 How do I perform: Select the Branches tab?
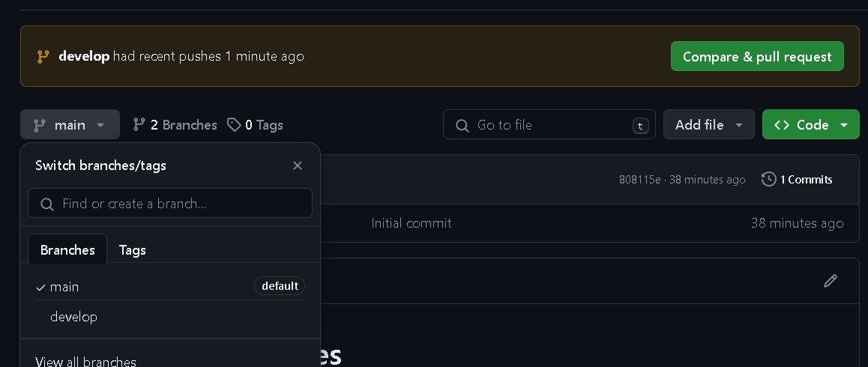[67, 250]
